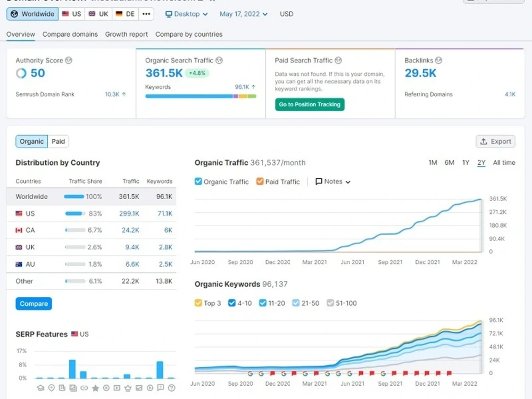Click the Authority Score info icon
This screenshot has height=399, width=532.
(x=69, y=61)
